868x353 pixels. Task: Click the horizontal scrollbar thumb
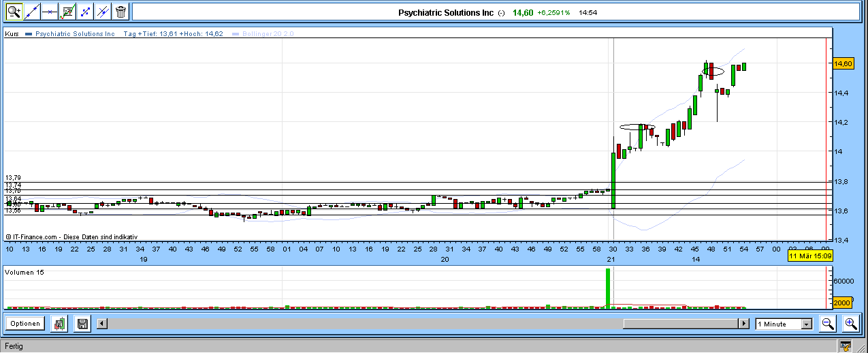681,324
